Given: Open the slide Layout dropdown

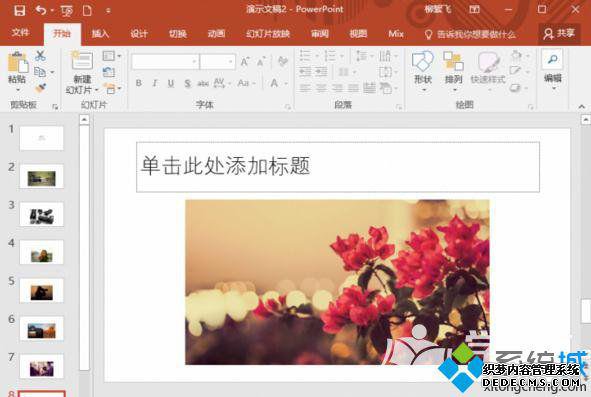Looking at the screenshot, I should pyautogui.click(x=112, y=56).
